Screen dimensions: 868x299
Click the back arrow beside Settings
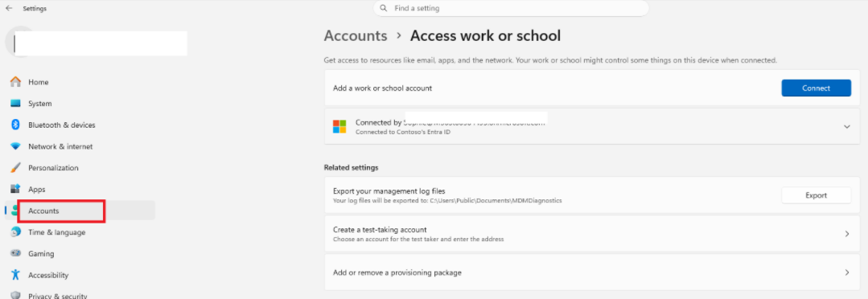[x=9, y=8]
